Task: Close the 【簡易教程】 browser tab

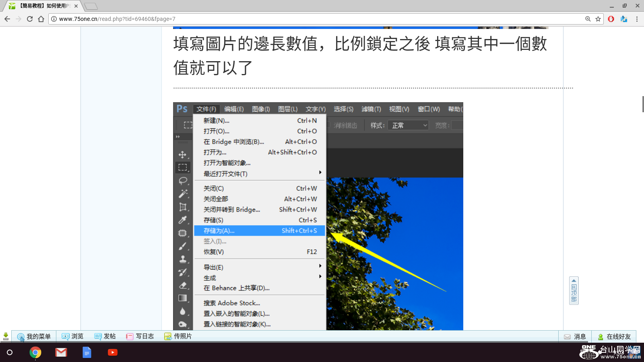Action: pyautogui.click(x=76, y=6)
